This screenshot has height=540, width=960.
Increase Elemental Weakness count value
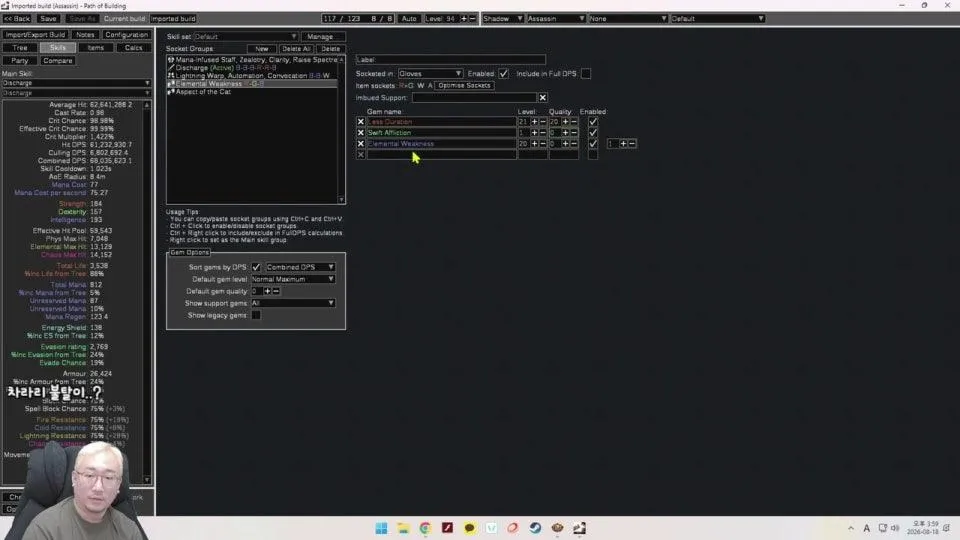(623, 144)
